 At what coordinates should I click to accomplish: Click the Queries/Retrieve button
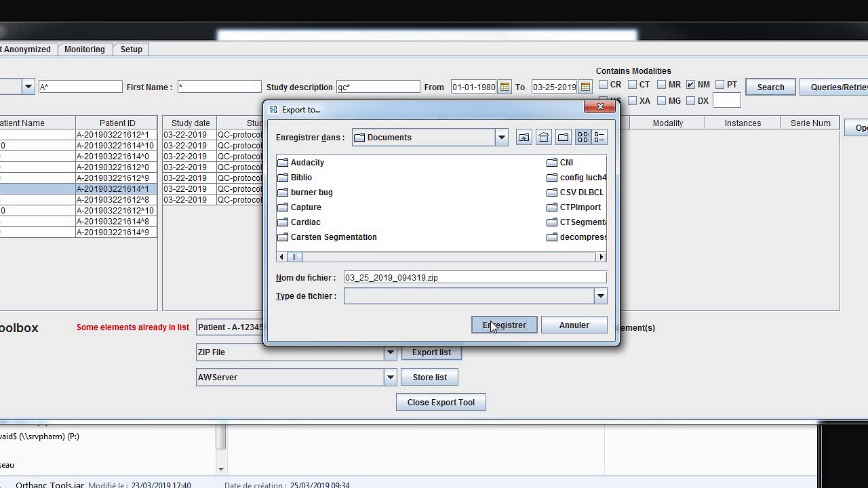click(834, 87)
